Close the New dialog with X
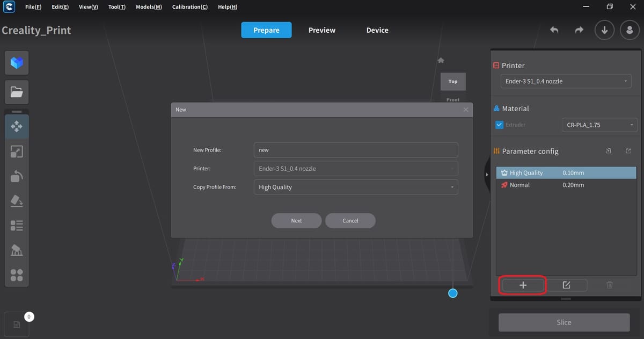 pyautogui.click(x=465, y=110)
